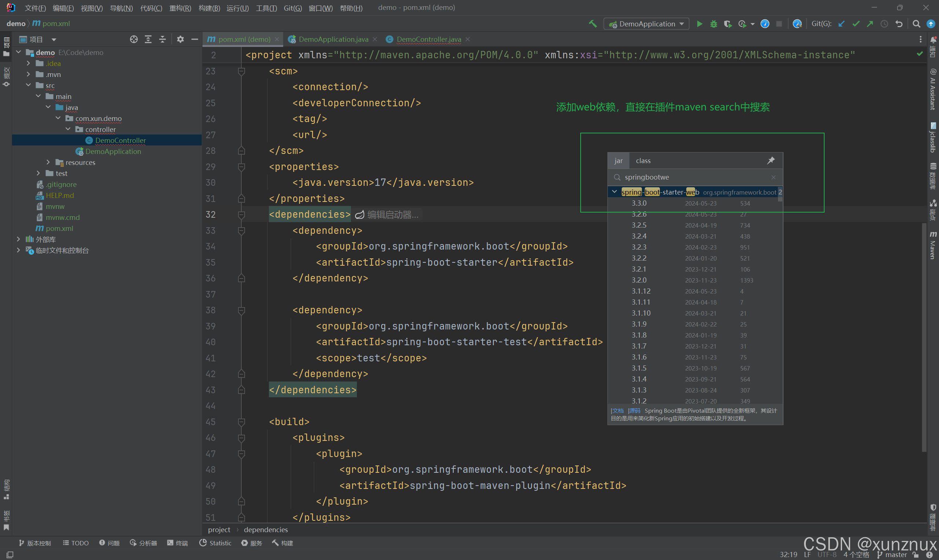Open project view mode dropdown arrow

pyautogui.click(x=54, y=40)
